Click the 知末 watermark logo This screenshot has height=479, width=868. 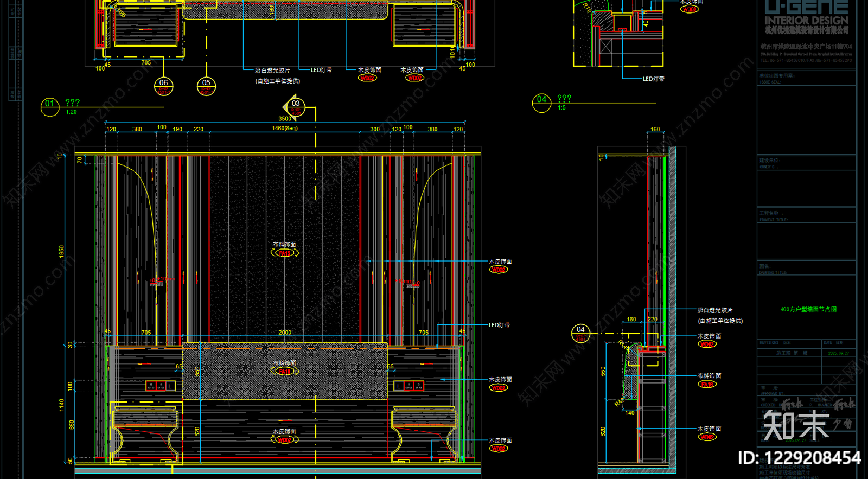pyautogui.click(x=796, y=425)
